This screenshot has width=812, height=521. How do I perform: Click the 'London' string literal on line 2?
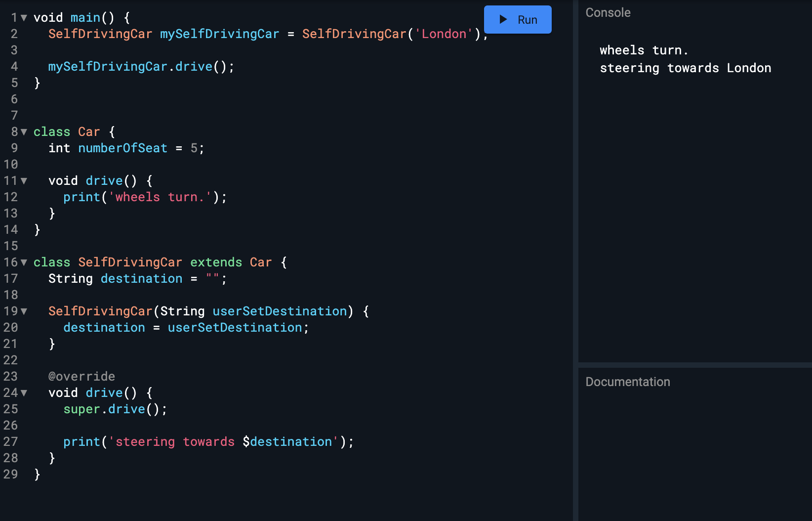point(444,34)
